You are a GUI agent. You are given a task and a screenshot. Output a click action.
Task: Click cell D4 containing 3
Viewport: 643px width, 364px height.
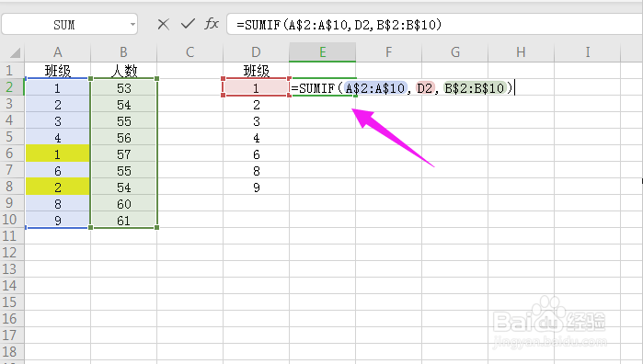click(256, 121)
